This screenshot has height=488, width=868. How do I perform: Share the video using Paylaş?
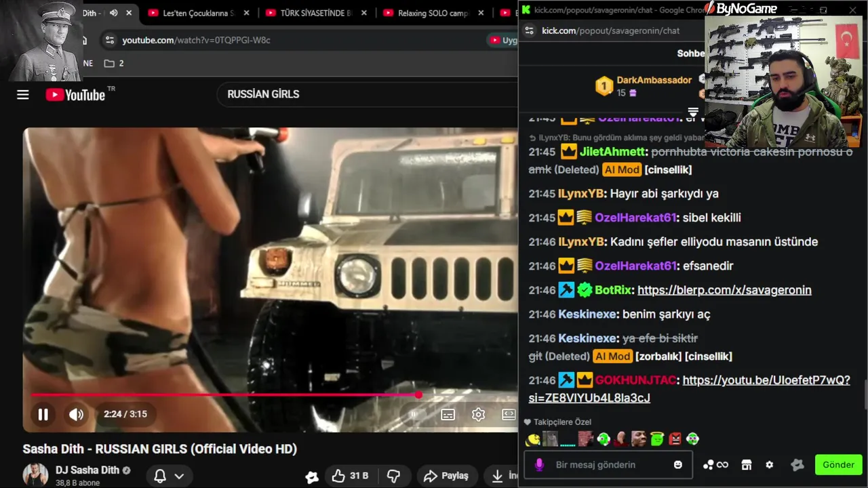[446, 476]
